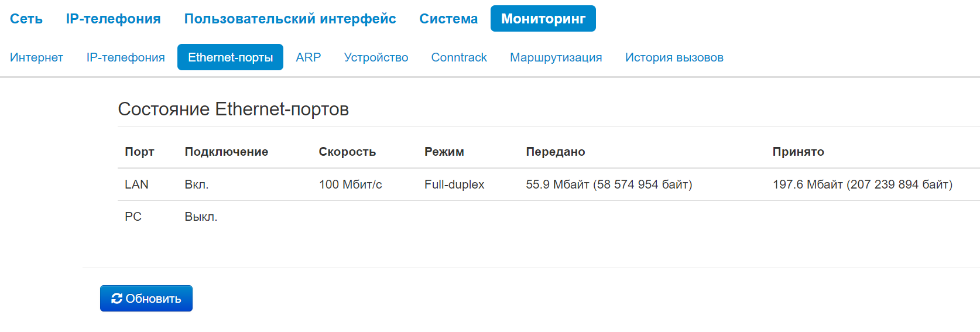Switch to Устройство subtab

coord(376,57)
